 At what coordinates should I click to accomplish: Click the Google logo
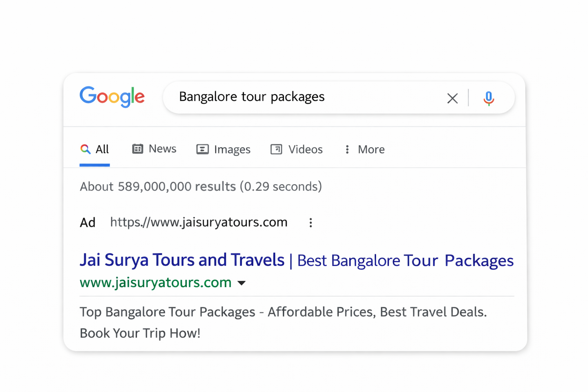[x=112, y=96]
